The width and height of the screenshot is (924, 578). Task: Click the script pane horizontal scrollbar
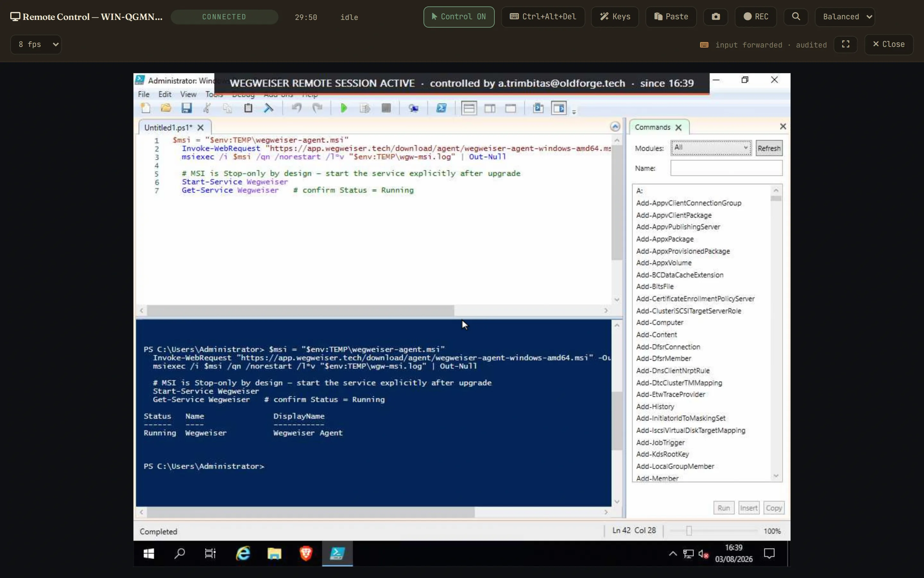pos(301,311)
